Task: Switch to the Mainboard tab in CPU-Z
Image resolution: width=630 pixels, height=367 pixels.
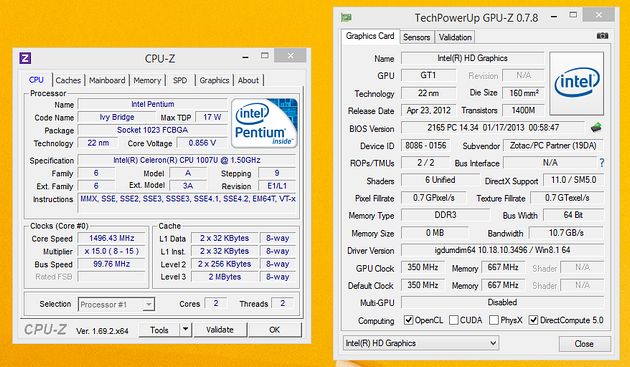Action: click(107, 80)
